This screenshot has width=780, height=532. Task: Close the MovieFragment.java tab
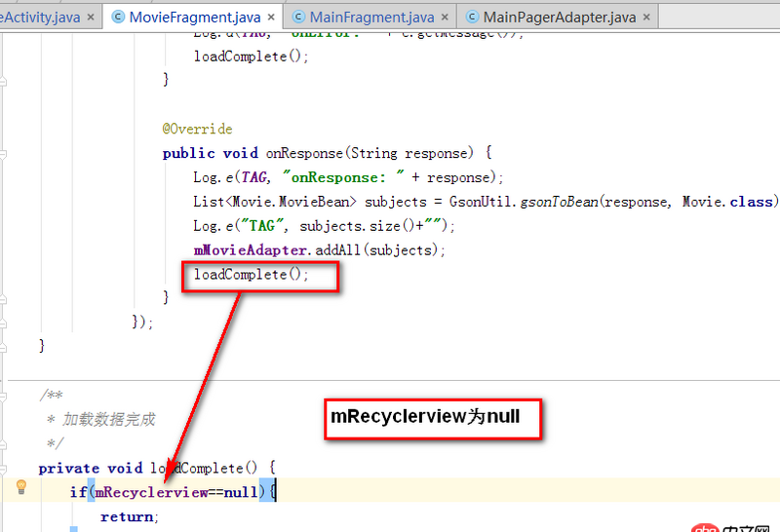pyautogui.click(x=271, y=18)
